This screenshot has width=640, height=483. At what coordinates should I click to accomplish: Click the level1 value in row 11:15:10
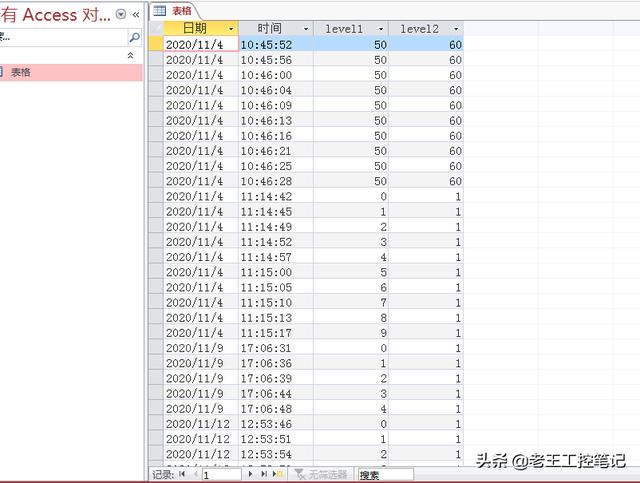[351, 303]
